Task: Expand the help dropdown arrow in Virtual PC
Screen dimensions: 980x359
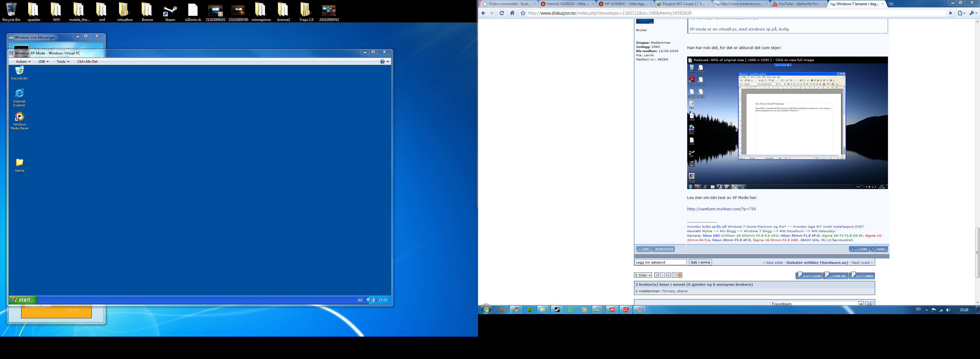Action: 388,61
